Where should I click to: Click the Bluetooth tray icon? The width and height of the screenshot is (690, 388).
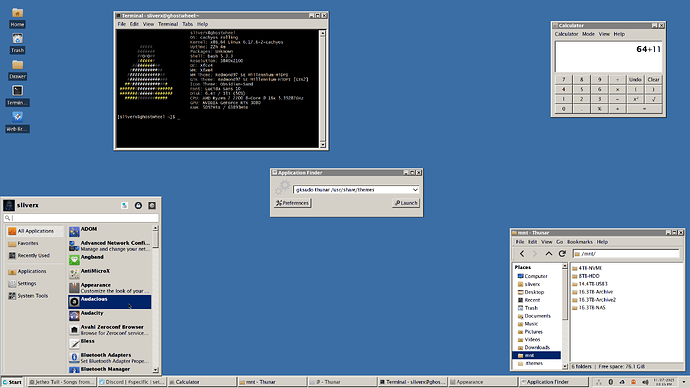610,382
